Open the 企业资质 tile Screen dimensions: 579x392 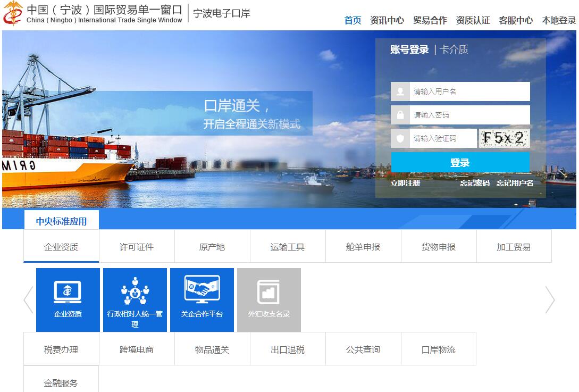[x=68, y=299]
